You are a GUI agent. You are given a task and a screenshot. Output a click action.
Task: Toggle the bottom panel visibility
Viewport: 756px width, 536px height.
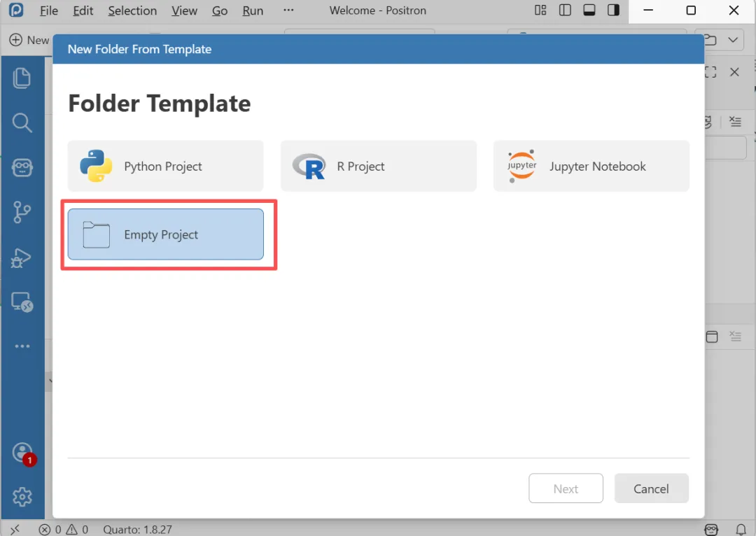589,10
